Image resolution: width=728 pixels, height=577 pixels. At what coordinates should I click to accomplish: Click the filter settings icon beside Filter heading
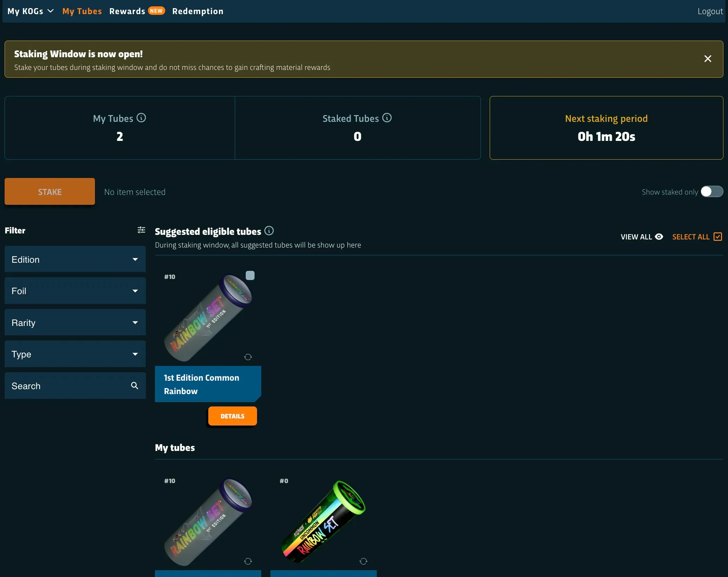click(x=141, y=230)
